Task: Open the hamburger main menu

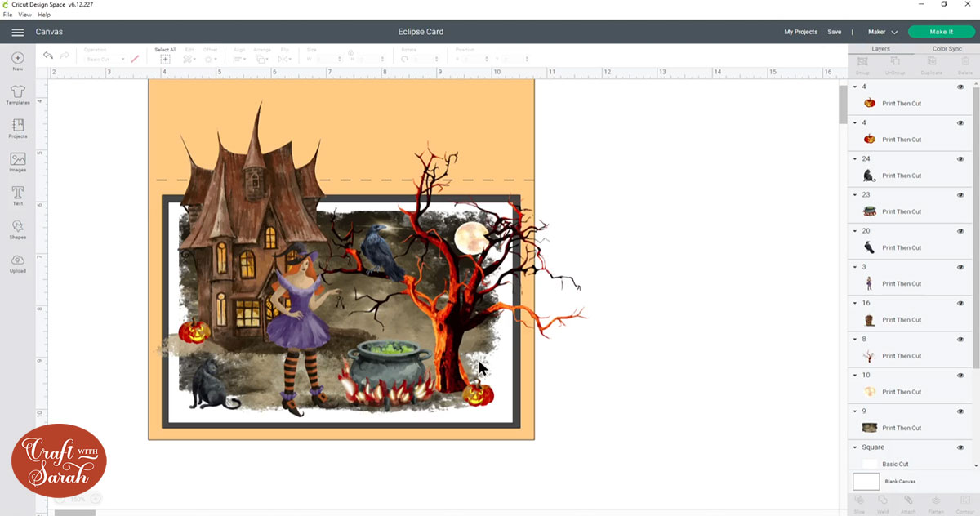Action: [17, 32]
